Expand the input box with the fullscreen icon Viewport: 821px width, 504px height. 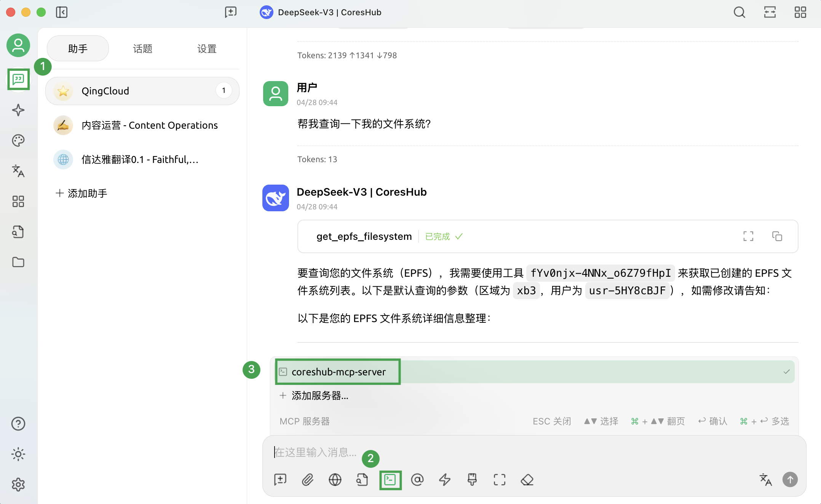click(x=500, y=480)
